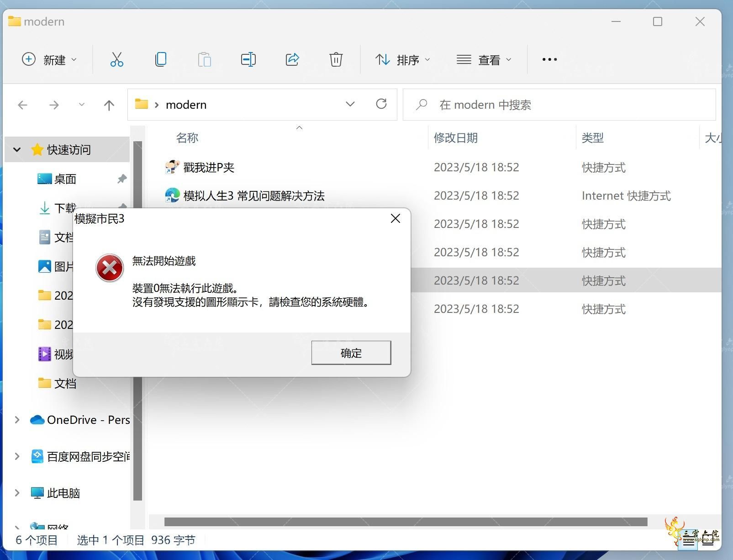Click the Cut scissors icon in toolbar

click(116, 59)
